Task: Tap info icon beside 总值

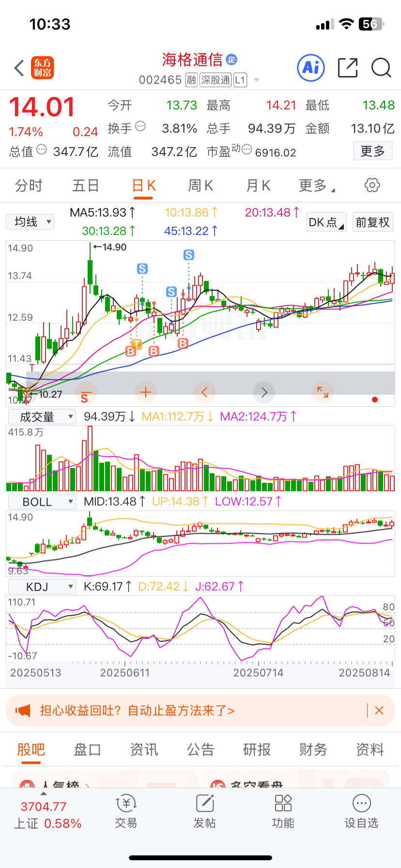Action: pos(42,150)
